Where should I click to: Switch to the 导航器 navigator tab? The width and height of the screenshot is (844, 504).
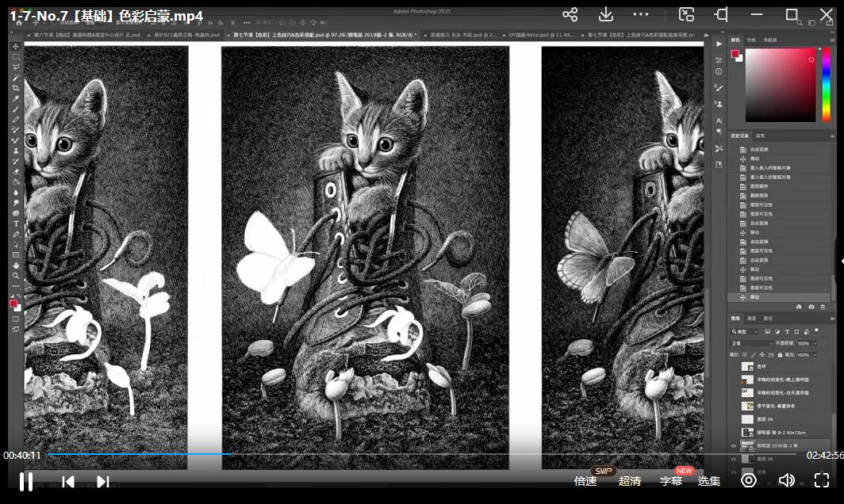tap(769, 40)
